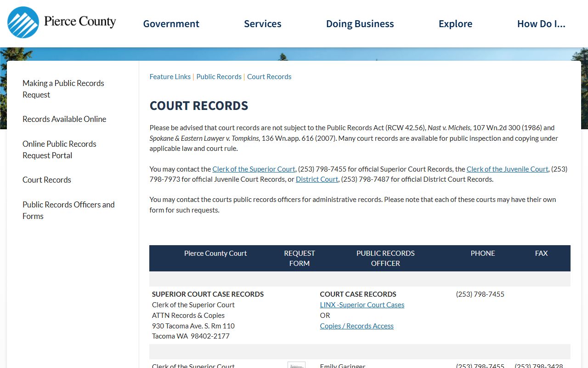Click SUPERIOR COURT CASE RECORDS cell text
Image resolution: width=588 pixels, height=368 pixels.
(x=208, y=294)
